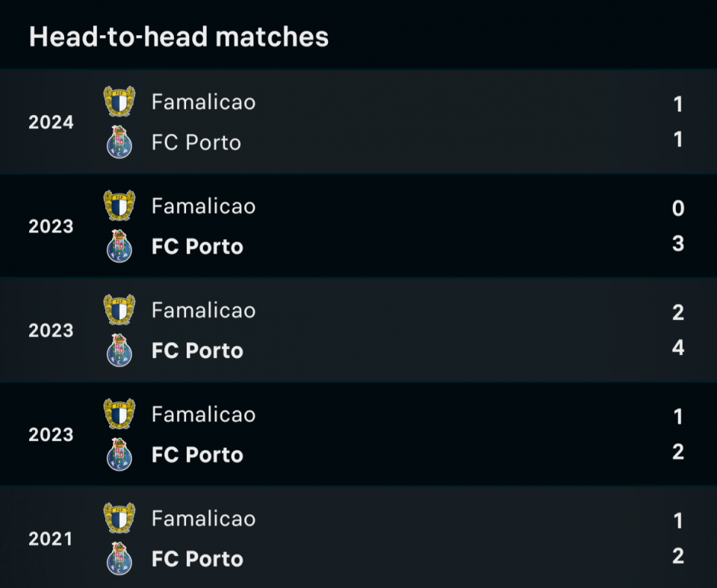Screen dimensions: 717x588
Task: Click the FC Porto crest in the 2024 match
Action: (119, 142)
